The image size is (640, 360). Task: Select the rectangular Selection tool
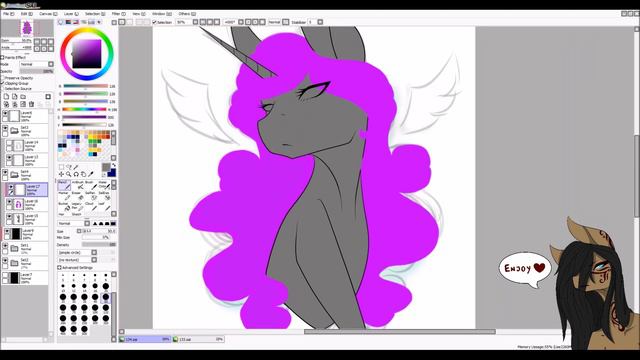click(x=61, y=167)
